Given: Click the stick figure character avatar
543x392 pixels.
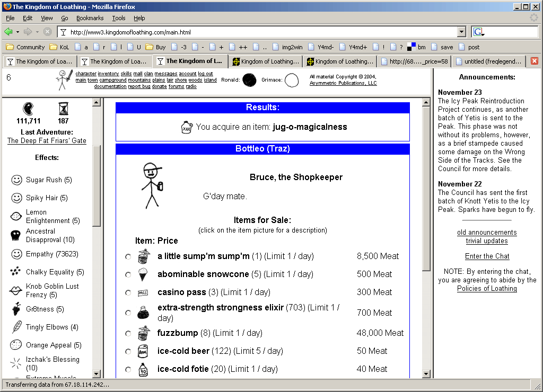Looking at the screenshot, I should (64, 80).
